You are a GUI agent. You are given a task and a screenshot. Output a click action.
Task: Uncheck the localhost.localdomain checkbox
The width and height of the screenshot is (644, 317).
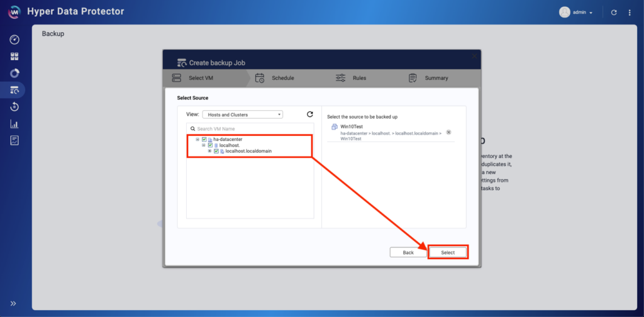tap(216, 151)
